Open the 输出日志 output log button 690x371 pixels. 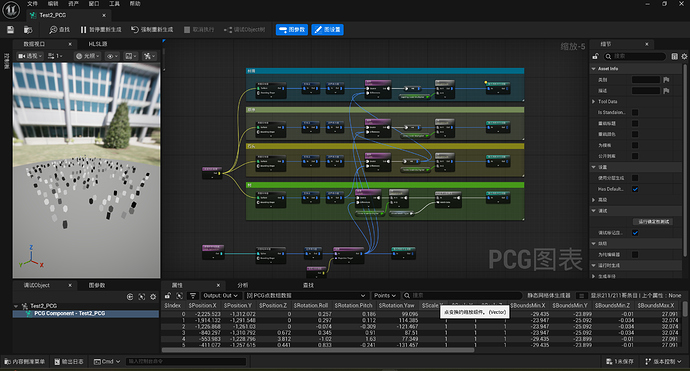[x=69, y=361]
